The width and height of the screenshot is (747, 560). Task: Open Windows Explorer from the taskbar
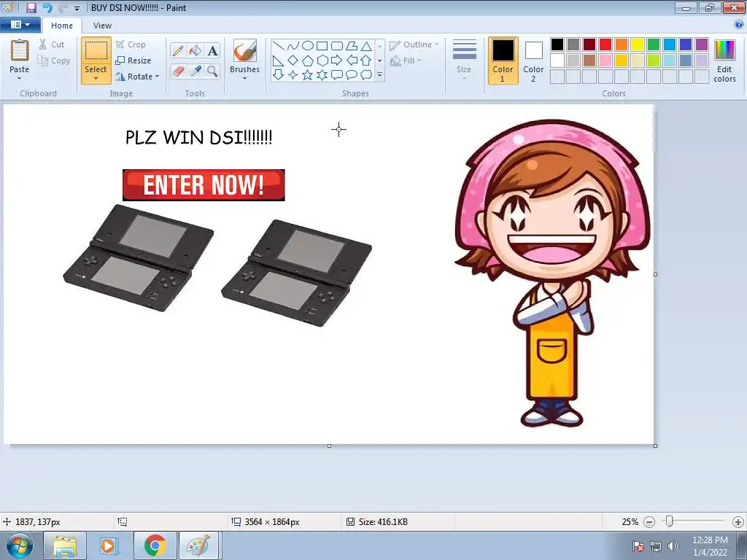point(65,545)
